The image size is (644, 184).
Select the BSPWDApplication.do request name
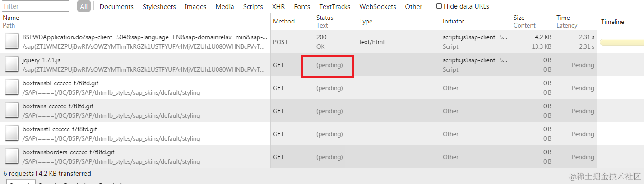click(144, 37)
